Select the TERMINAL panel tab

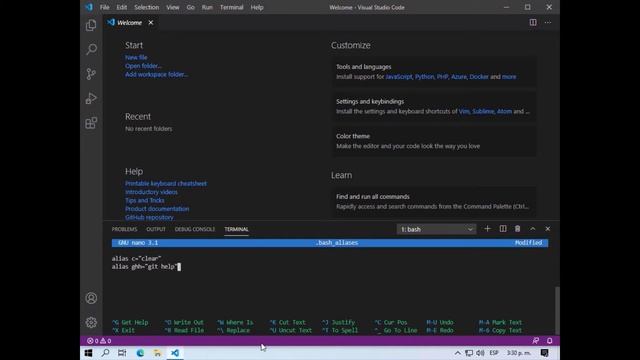click(x=236, y=229)
